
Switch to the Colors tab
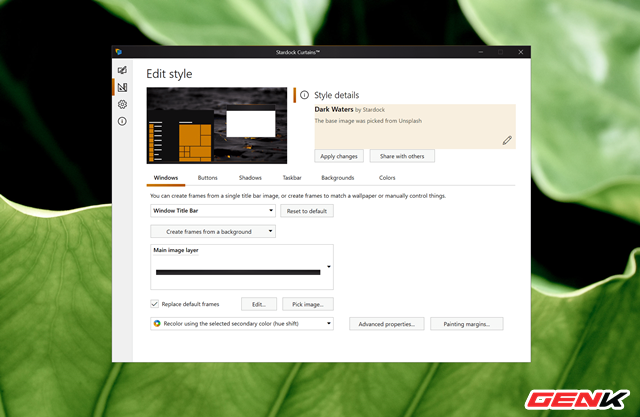tap(387, 178)
